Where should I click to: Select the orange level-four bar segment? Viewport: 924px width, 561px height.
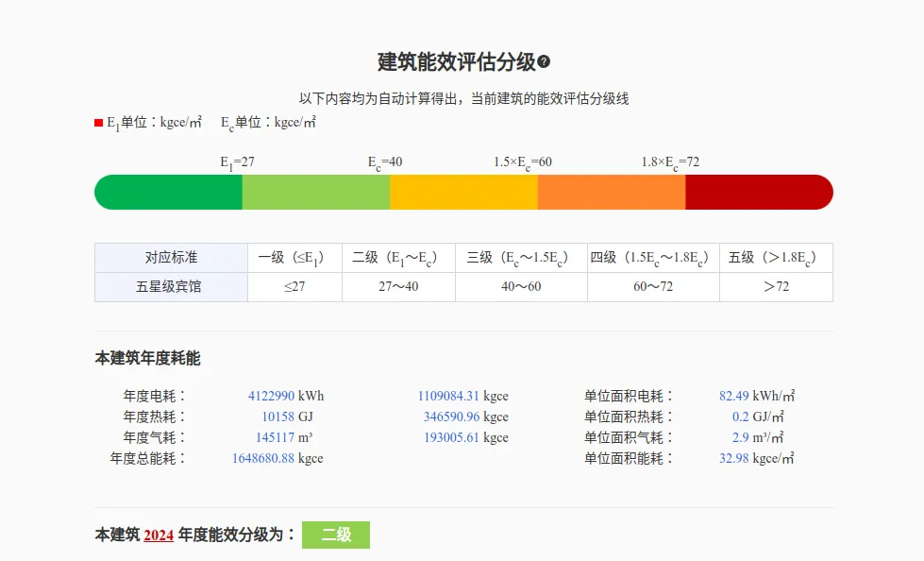[x=611, y=193]
